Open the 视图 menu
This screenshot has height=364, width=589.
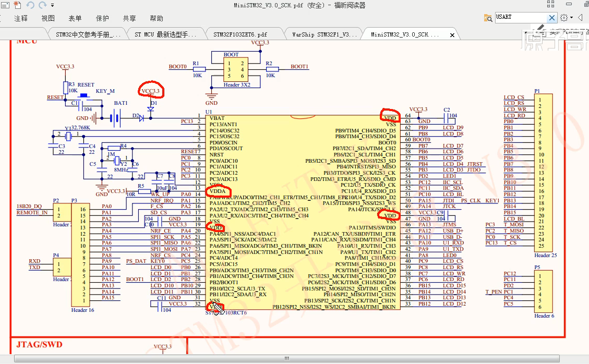click(48, 18)
